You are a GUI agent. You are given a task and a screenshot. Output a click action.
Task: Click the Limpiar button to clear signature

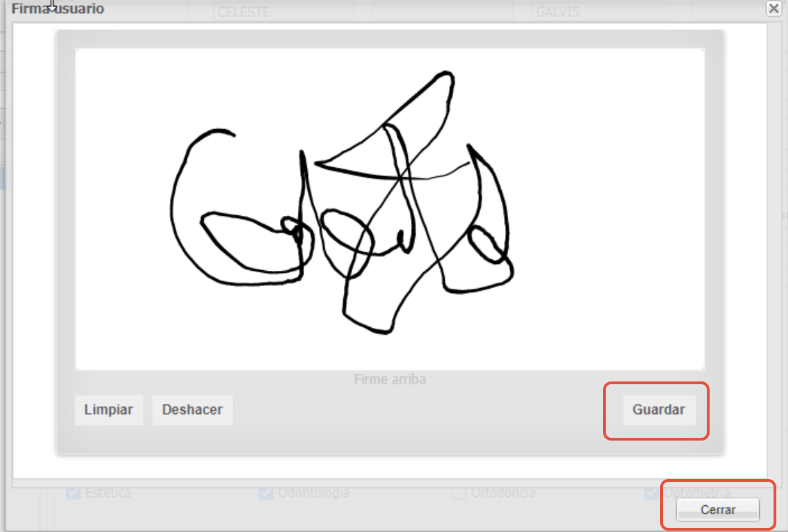tap(109, 410)
